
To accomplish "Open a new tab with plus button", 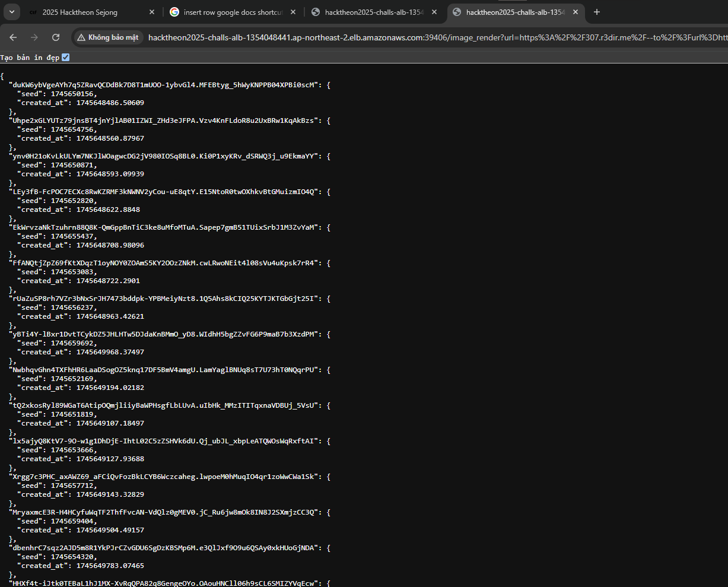I will (597, 12).
